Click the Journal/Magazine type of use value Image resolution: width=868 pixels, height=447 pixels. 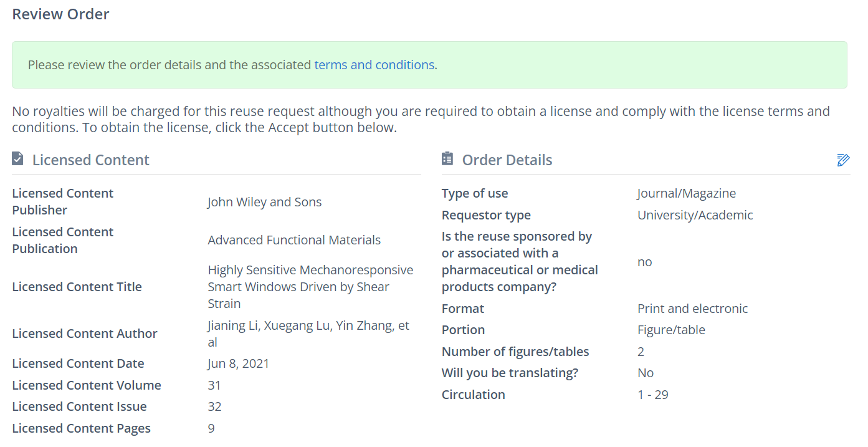[686, 193]
